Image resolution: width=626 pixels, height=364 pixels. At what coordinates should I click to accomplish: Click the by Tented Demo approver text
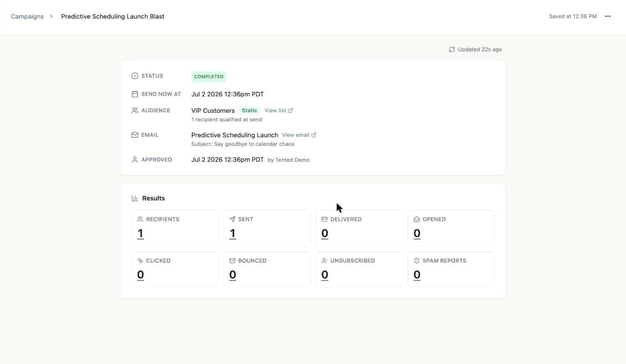(x=288, y=160)
